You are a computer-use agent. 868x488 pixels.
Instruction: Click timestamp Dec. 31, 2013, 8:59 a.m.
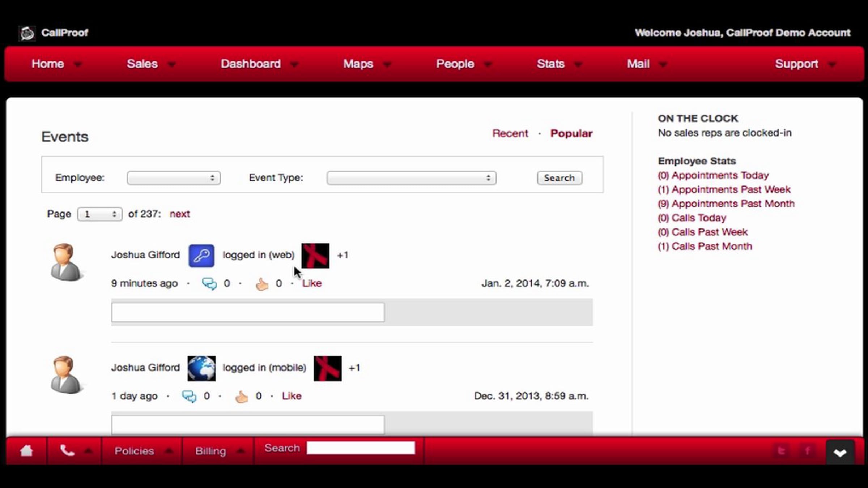pyautogui.click(x=531, y=396)
